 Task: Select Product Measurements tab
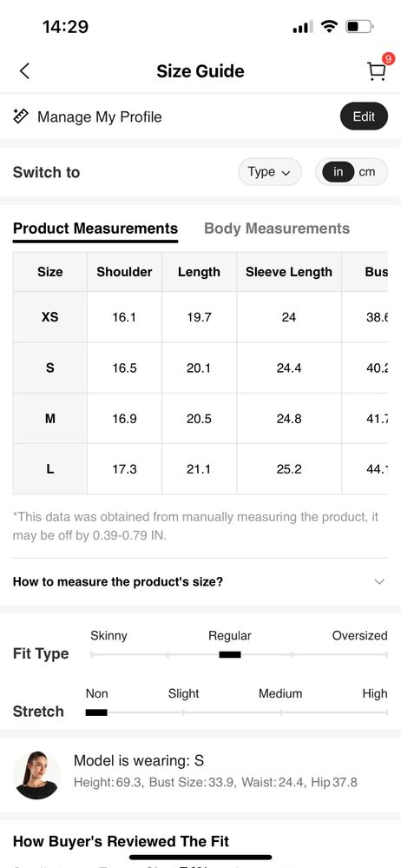point(95,229)
